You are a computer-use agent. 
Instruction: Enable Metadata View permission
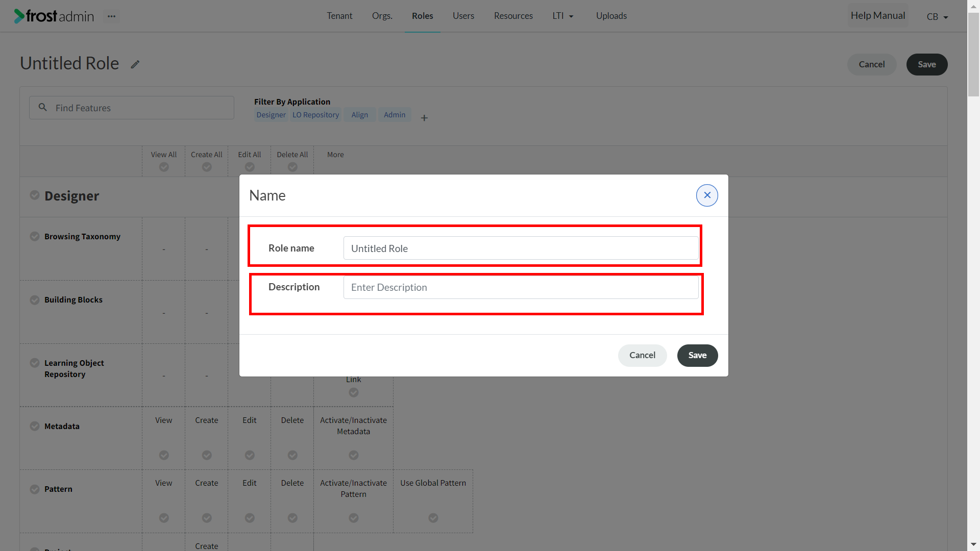(164, 455)
